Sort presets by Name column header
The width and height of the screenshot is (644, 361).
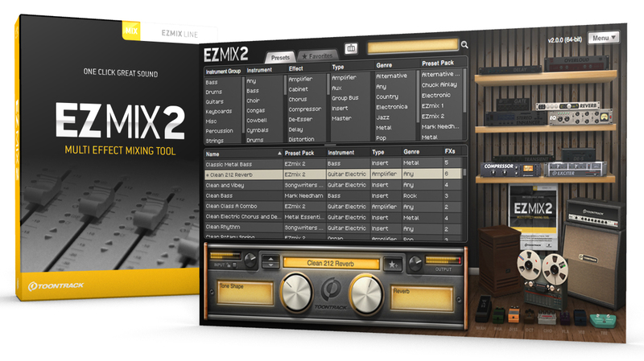244,154
